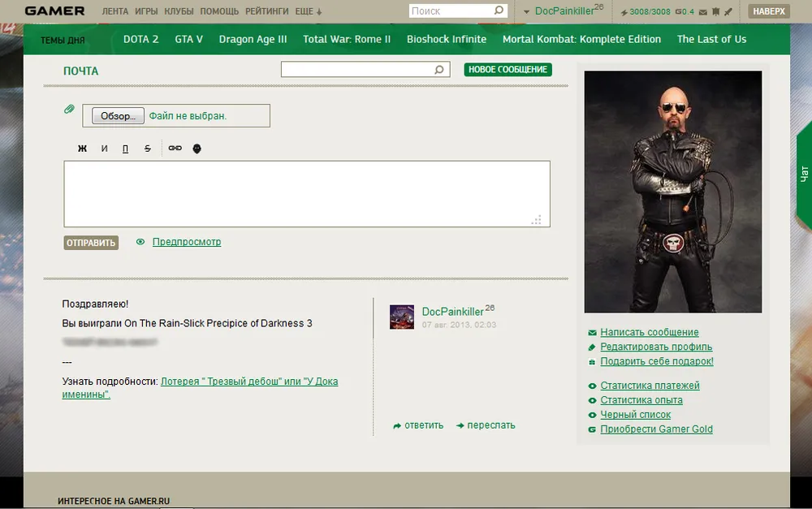The image size is (812, 509).
Task: Click the magnifier icon in top search box
Action: tap(499, 11)
